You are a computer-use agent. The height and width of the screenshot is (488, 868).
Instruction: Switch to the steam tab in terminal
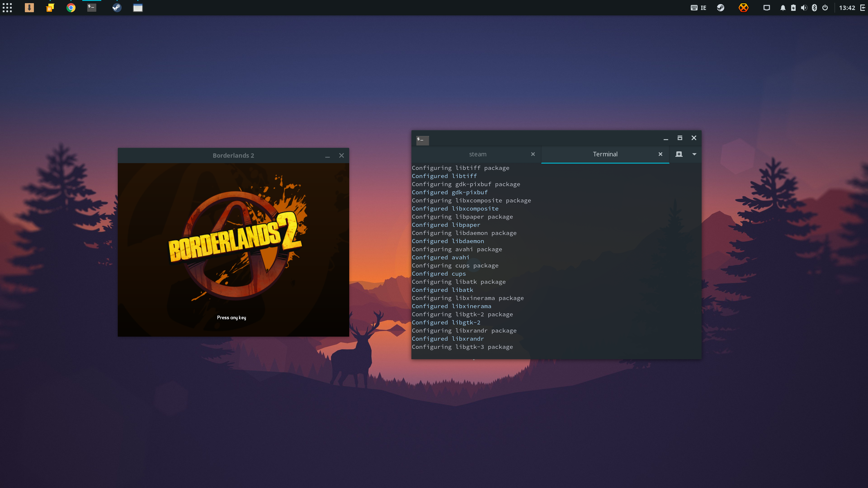click(477, 154)
